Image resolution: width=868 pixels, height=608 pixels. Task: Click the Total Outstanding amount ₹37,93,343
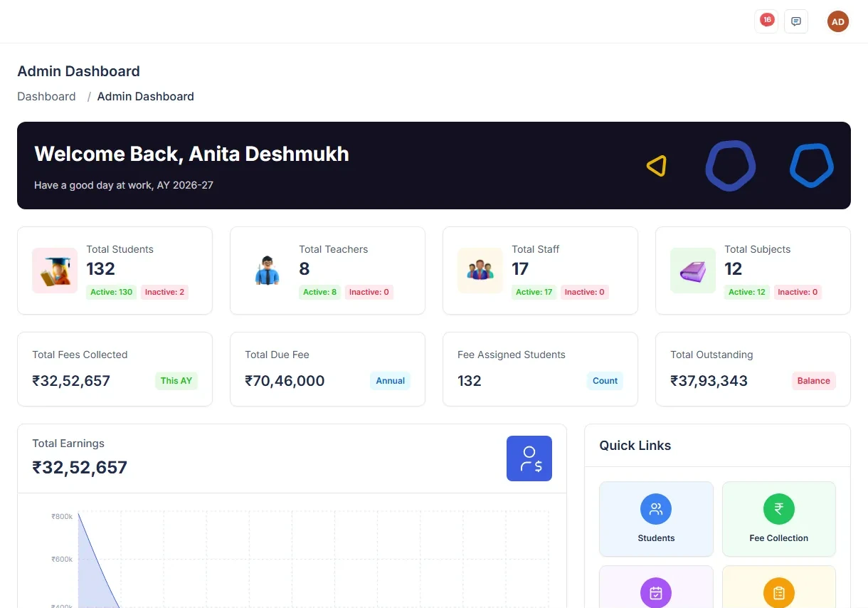pos(709,381)
